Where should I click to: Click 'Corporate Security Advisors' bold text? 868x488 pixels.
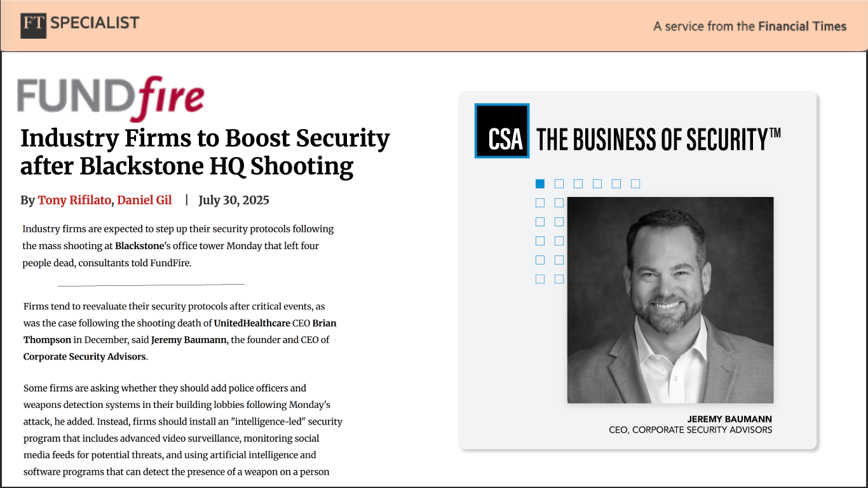click(85, 356)
